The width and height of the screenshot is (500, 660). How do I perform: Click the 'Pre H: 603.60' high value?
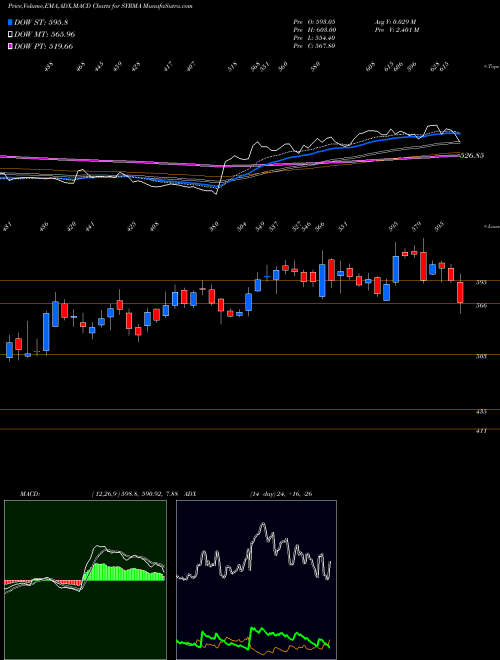click(314, 30)
